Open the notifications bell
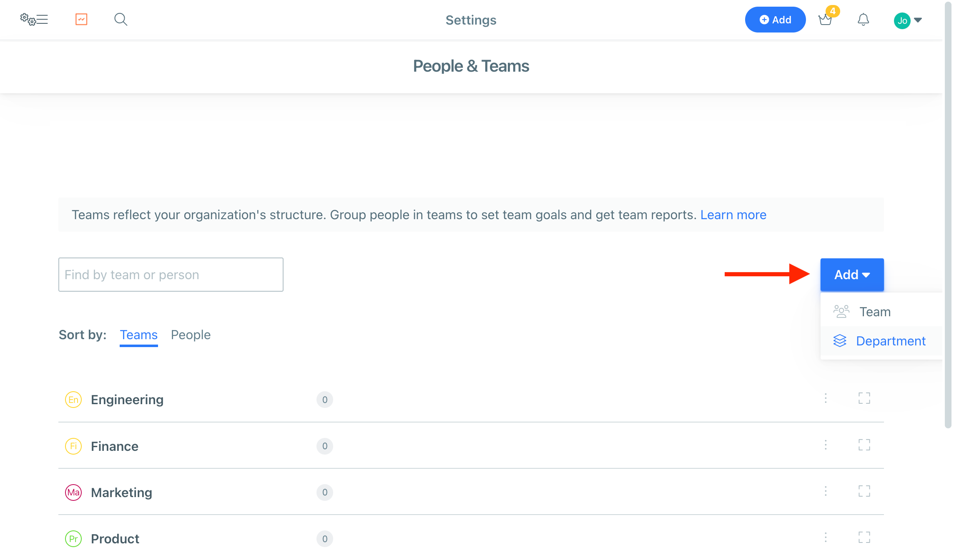954x560 pixels. 863,20
